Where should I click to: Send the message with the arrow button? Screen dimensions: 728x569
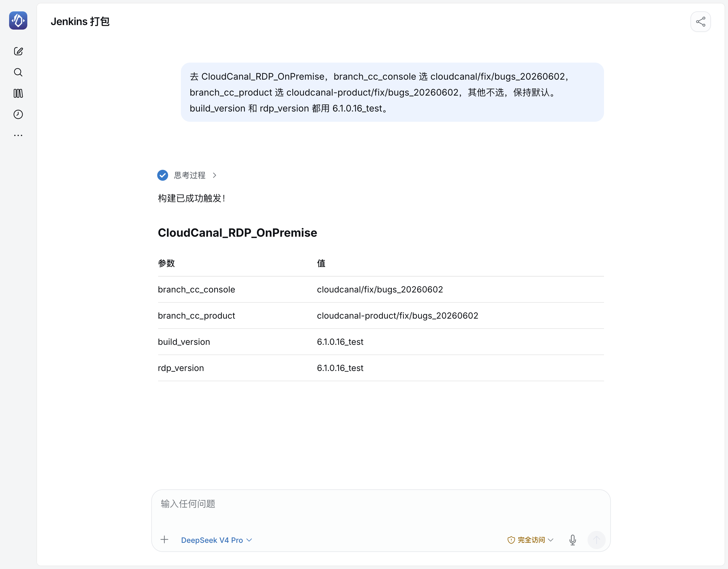(x=596, y=540)
